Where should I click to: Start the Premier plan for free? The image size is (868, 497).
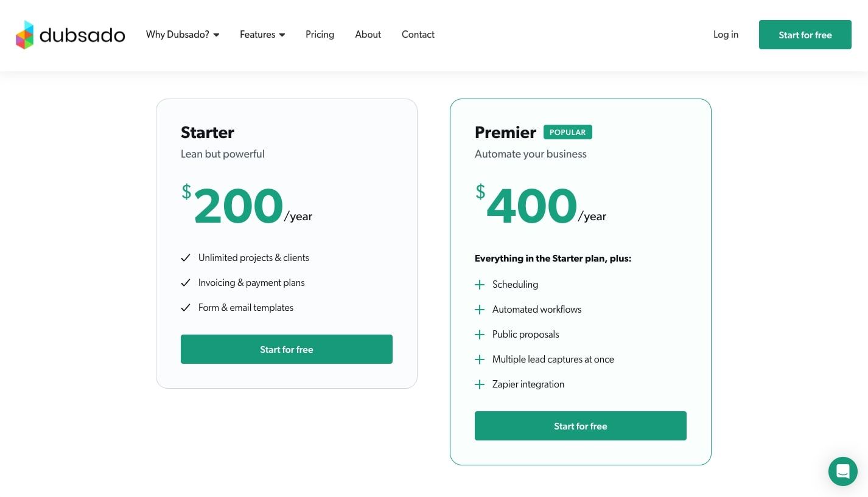click(x=580, y=426)
